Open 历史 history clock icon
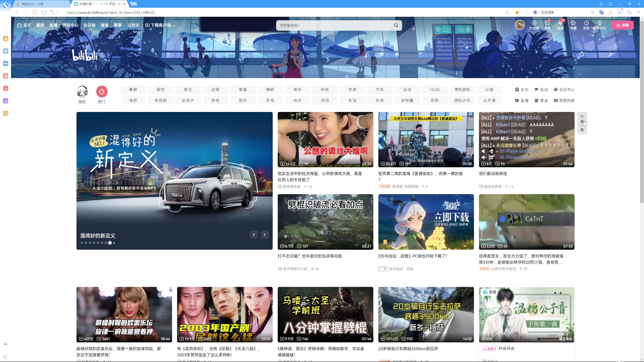Viewport: 644px width, 362px height. point(586,25)
